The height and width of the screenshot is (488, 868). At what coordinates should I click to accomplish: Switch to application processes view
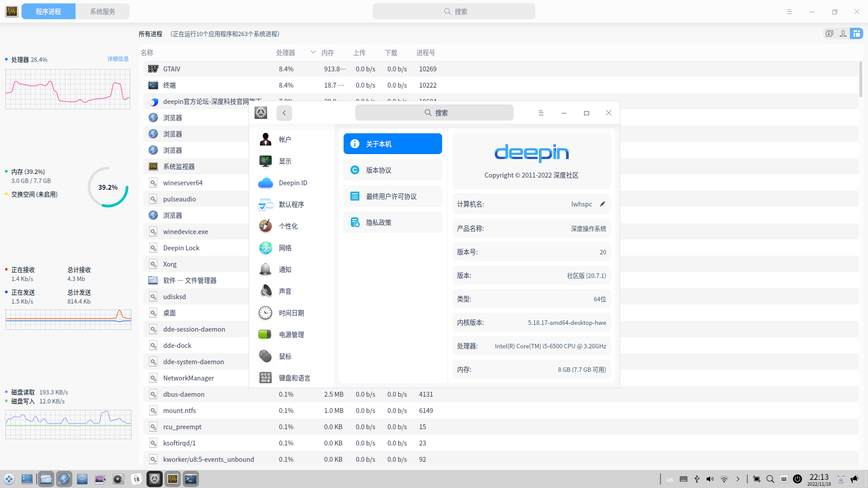tap(830, 33)
